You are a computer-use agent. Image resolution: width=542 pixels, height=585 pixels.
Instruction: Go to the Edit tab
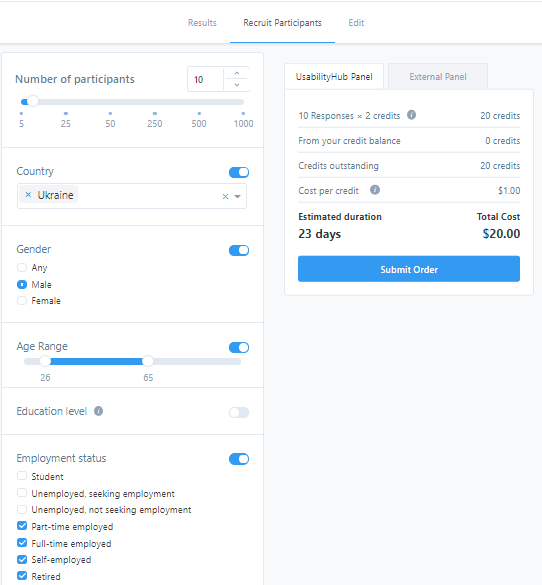356,23
